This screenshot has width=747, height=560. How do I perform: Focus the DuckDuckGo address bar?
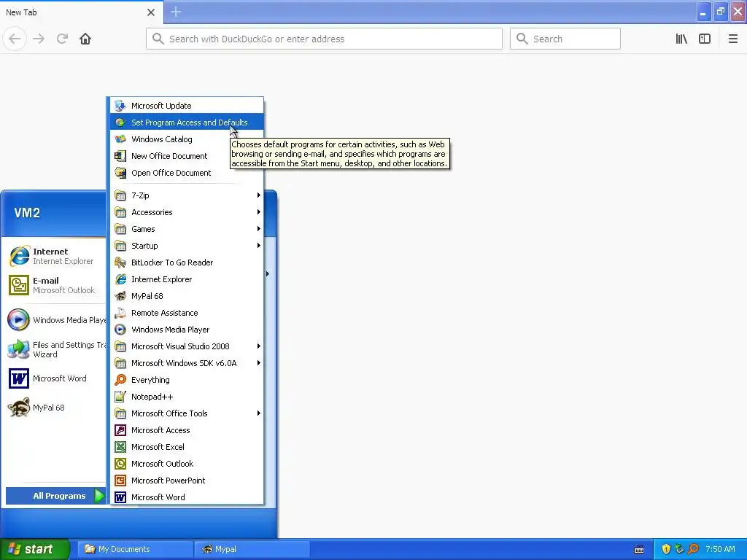tap(324, 39)
